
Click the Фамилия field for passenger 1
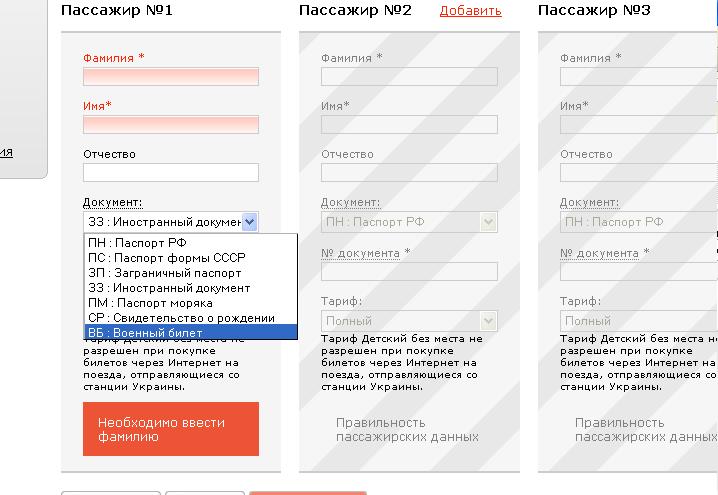[170, 77]
